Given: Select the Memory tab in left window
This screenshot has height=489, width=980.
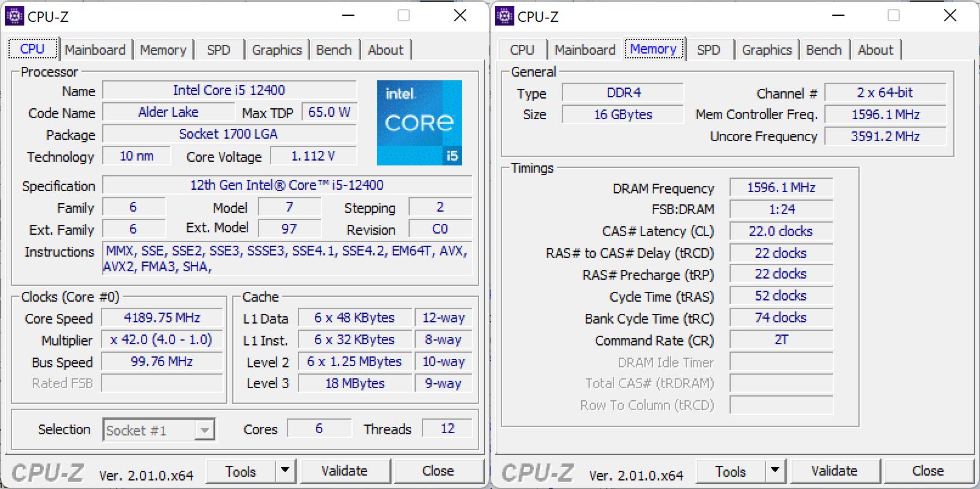Looking at the screenshot, I should click(x=163, y=50).
